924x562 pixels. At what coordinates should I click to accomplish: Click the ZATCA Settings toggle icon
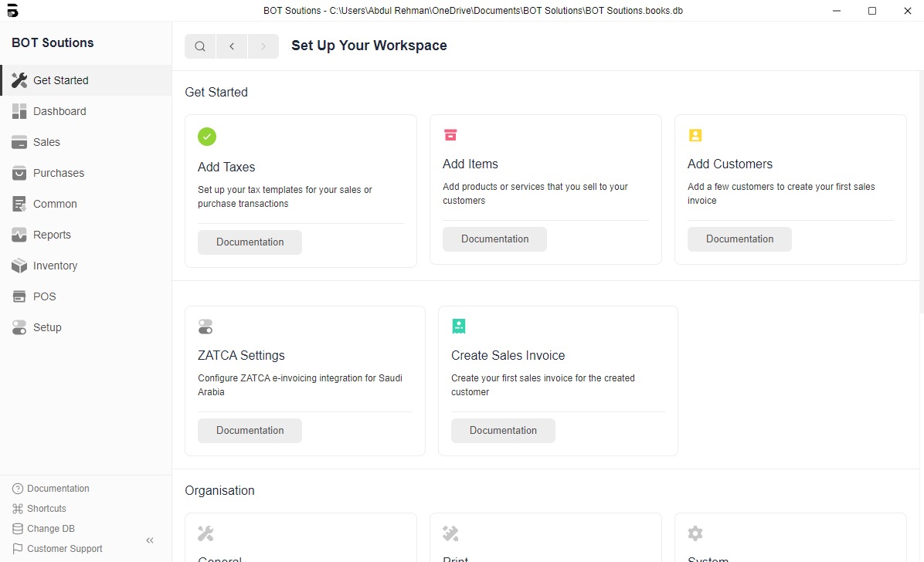tap(206, 327)
